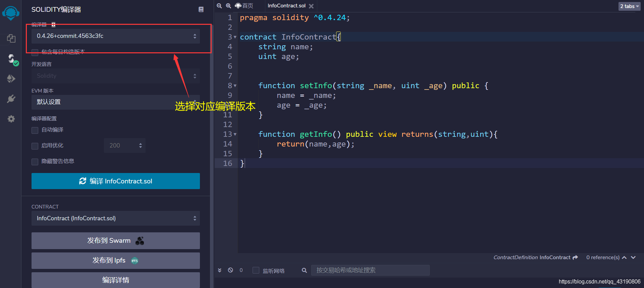Click the Compile InfoContract.sol button
Image resolution: width=644 pixels, height=288 pixels.
pos(116,181)
